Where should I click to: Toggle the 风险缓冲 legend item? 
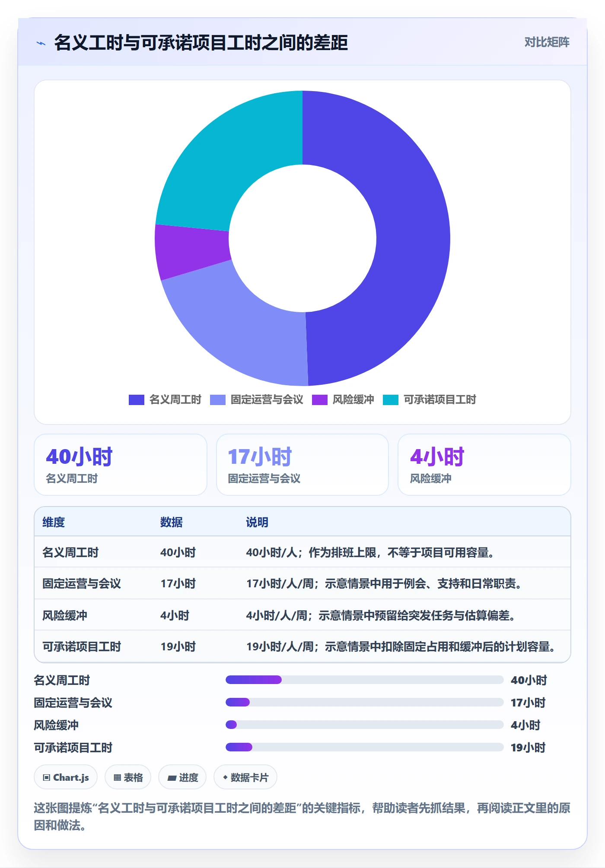(x=343, y=400)
